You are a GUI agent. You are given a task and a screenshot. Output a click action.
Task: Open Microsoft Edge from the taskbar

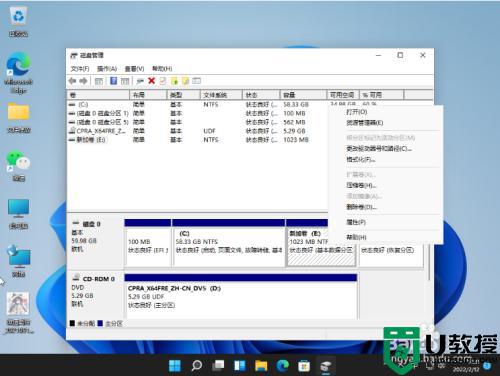pyautogui.click(x=283, y=366)
